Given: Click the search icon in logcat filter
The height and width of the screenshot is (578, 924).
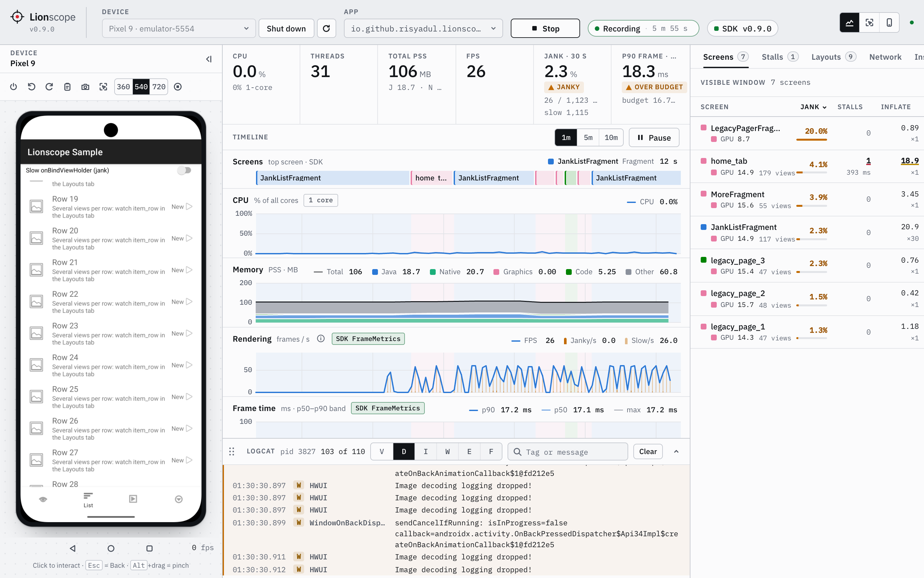Looking at the screenshot, I should tap(518, 452).
